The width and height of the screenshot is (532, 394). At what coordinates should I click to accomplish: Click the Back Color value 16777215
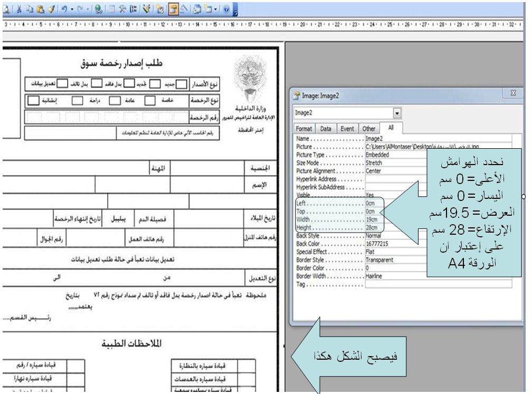pyautogui.click(x=377, y=244)
